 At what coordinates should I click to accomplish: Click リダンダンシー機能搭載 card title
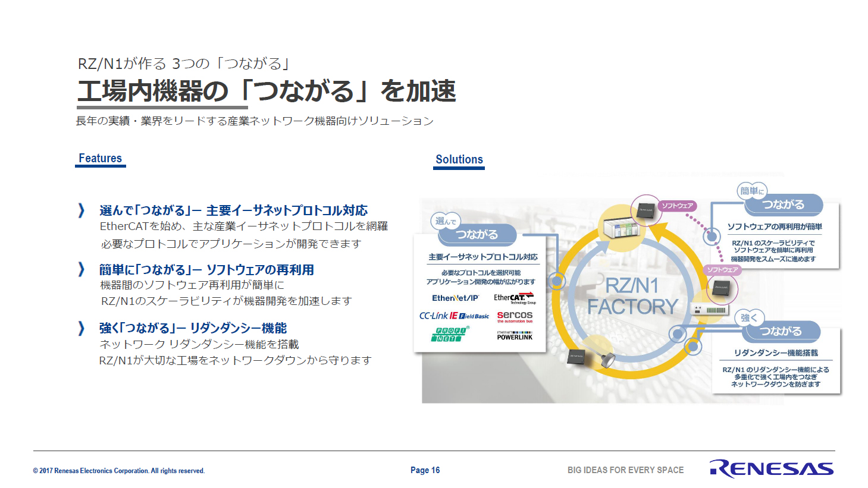point(776,352)
